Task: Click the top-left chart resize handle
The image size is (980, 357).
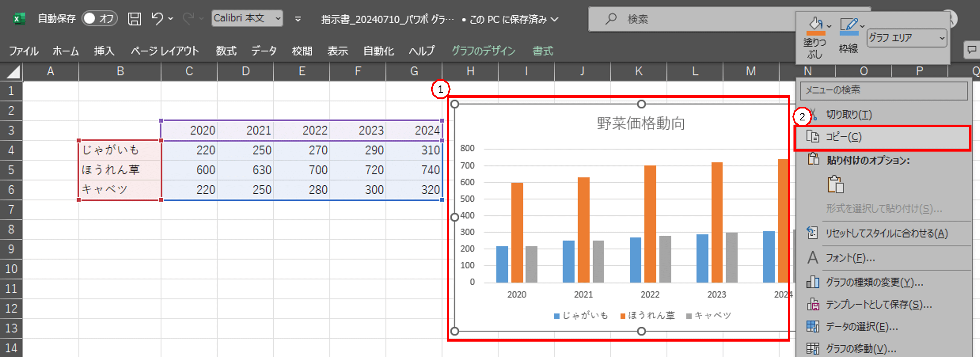Action: tap(455, 104)
